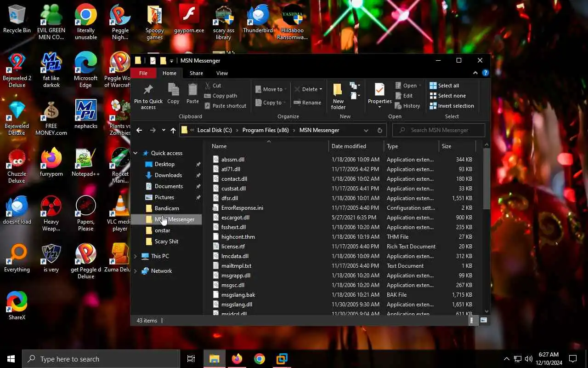The height and width of the screenshot is (368, 588).
Task: Open Notepad++ desktop shortcut
Action: click(86, 163)
